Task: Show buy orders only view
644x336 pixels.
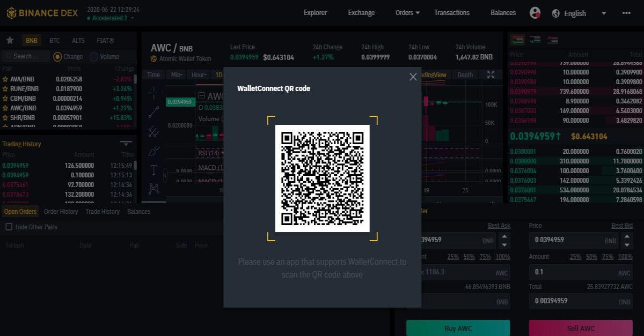Action: tap(535, 40)
